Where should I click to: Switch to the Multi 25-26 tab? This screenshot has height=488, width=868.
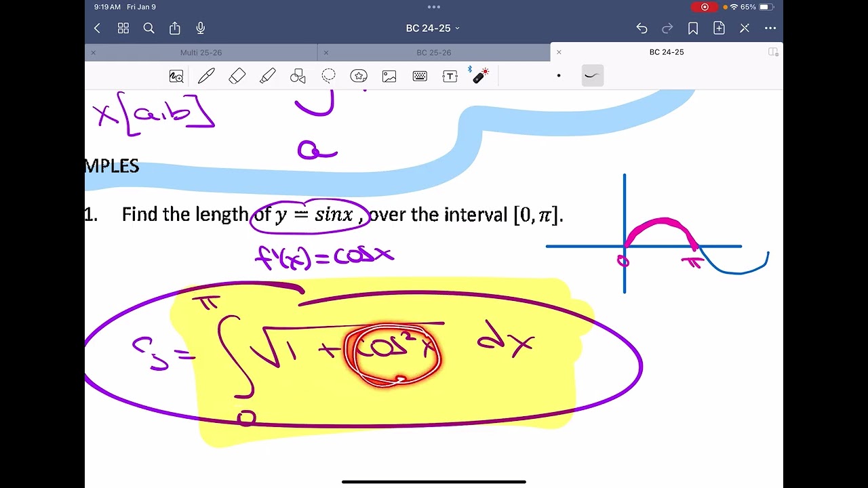tap(201, 52)
